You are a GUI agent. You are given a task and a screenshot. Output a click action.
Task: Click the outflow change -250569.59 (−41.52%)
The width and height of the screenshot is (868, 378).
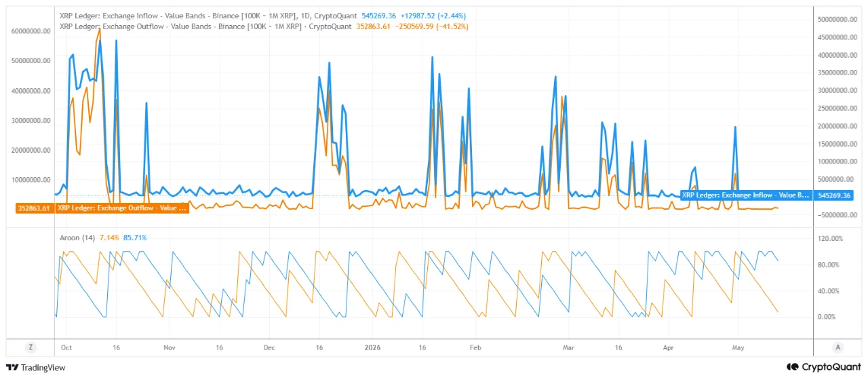coord(431,26)
